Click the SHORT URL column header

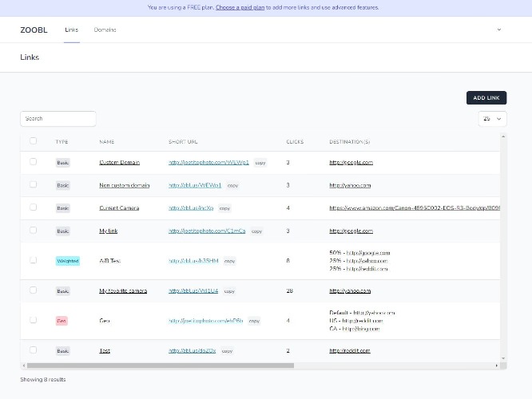pyautogui.click(x=183, y=142)
